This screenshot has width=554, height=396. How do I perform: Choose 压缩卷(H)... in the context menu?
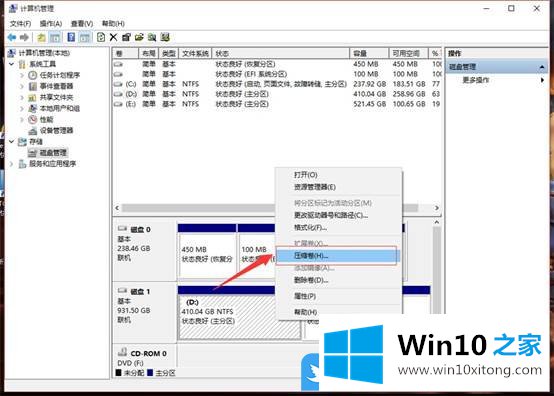pos(338,255)
